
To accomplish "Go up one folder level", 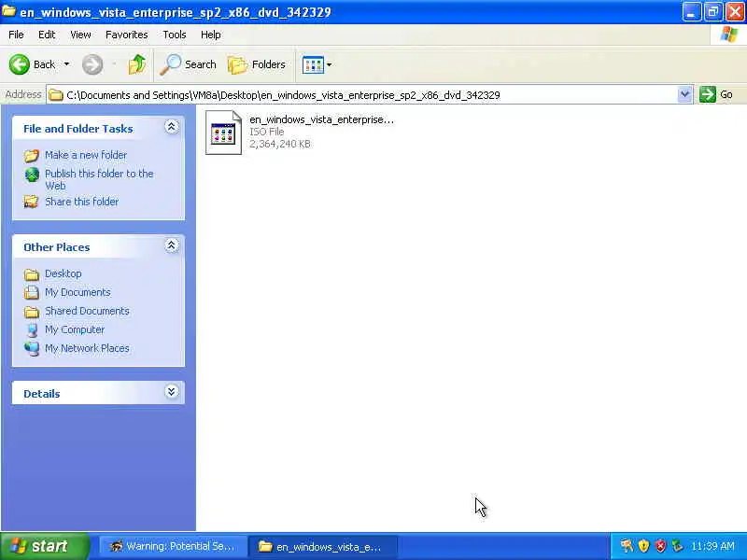I will pyautogui.click(x=137, y=64).
